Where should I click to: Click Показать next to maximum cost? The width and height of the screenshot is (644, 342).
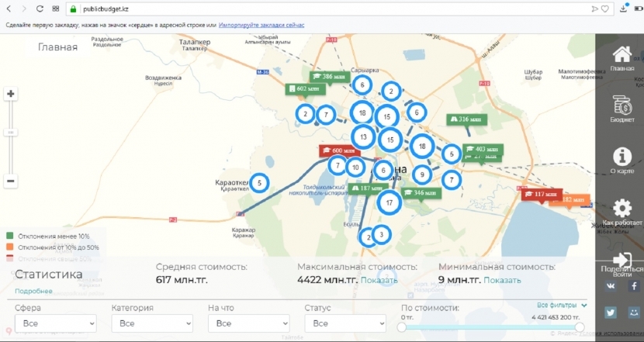click(x=379, y=281)
